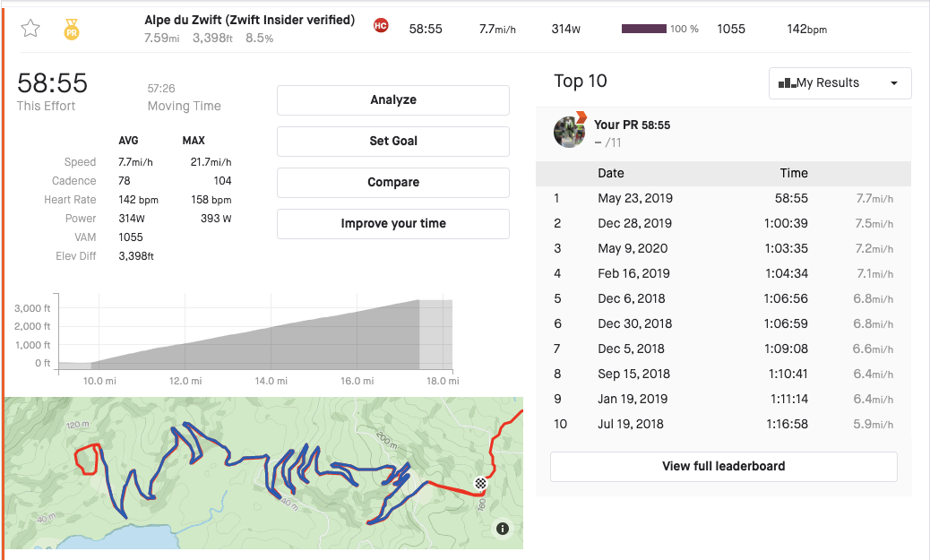Click the leaderboard bars icon in My Results
Screen dimensions: 930x560
787,83
